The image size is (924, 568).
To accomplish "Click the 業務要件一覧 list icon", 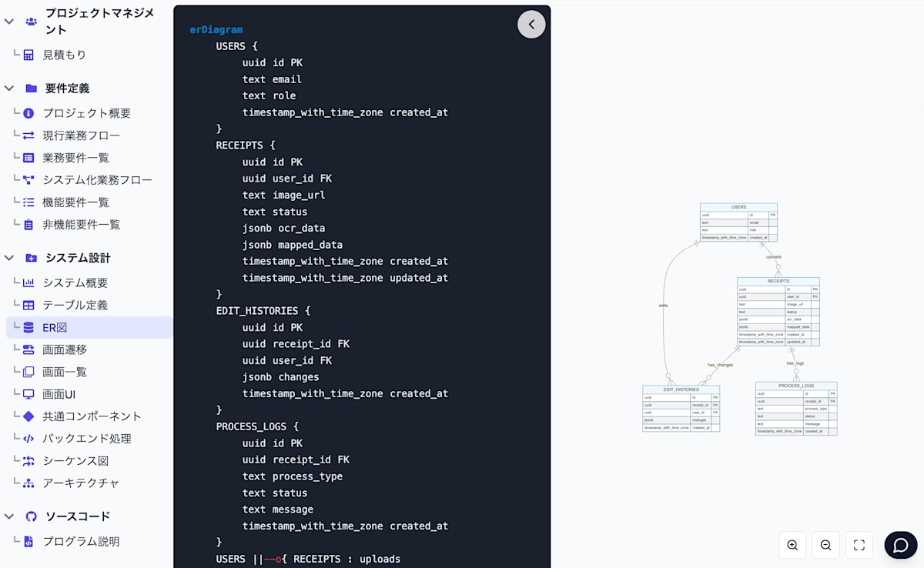I will (x=28, y=158).
